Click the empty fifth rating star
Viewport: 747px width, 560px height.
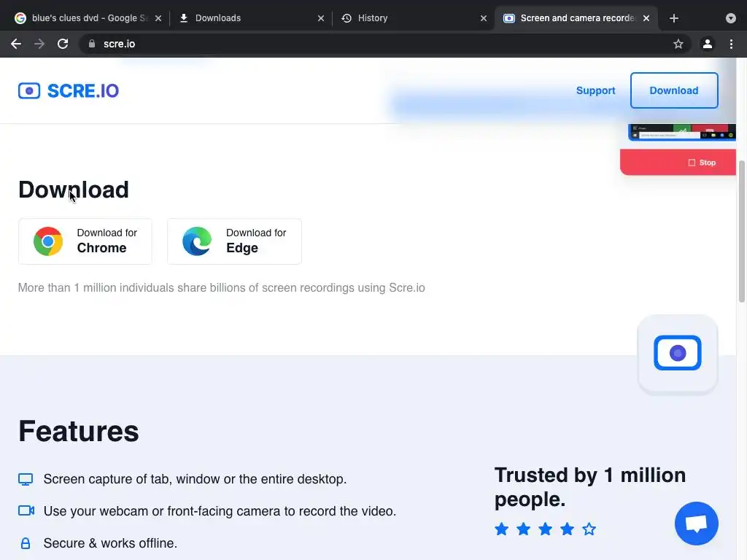(x=589, y=529)
